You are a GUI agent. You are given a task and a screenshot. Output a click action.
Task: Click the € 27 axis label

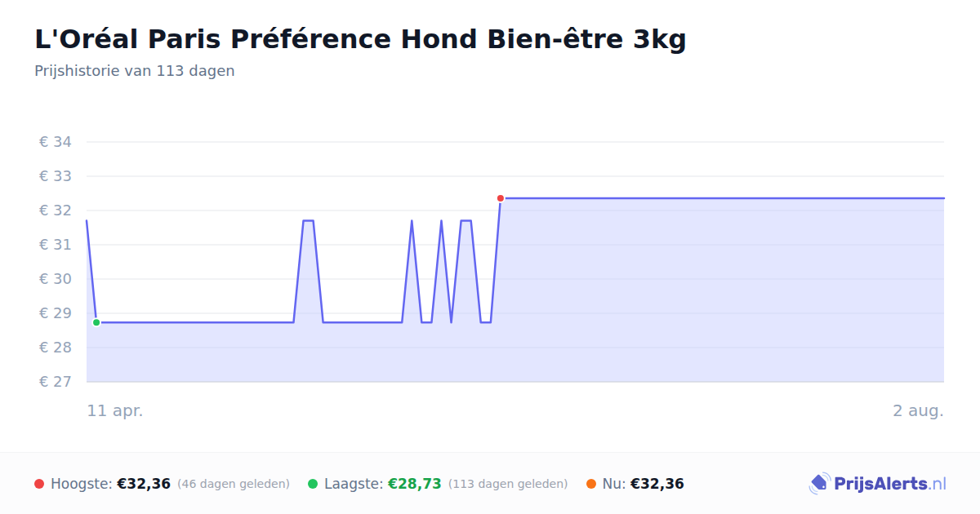click(x=56, y=382)
